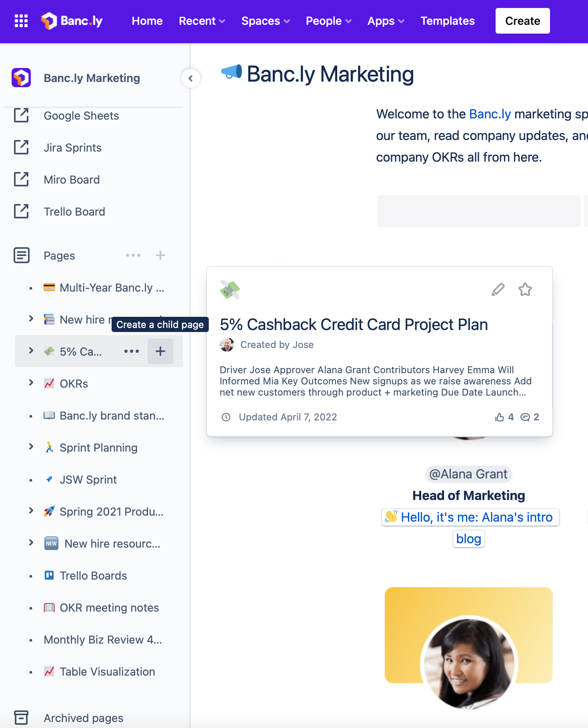588x728 pixels.
Task: Expand the OKRs page tree
Action: coord(31,383)
